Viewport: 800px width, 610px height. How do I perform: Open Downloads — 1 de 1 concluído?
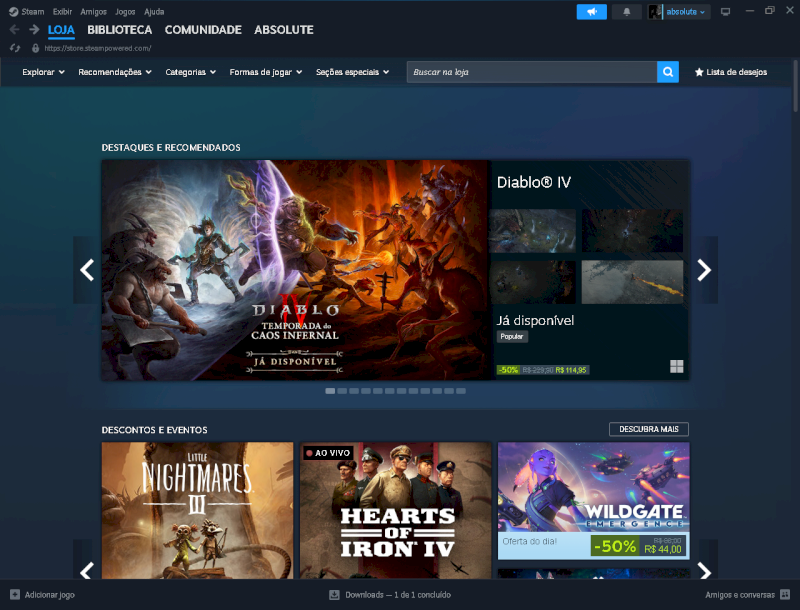tap(398, 595)
